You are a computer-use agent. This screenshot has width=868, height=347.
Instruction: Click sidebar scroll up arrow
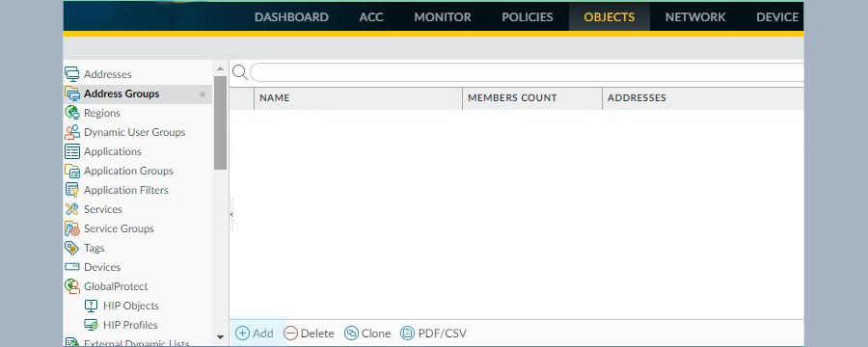220,68
